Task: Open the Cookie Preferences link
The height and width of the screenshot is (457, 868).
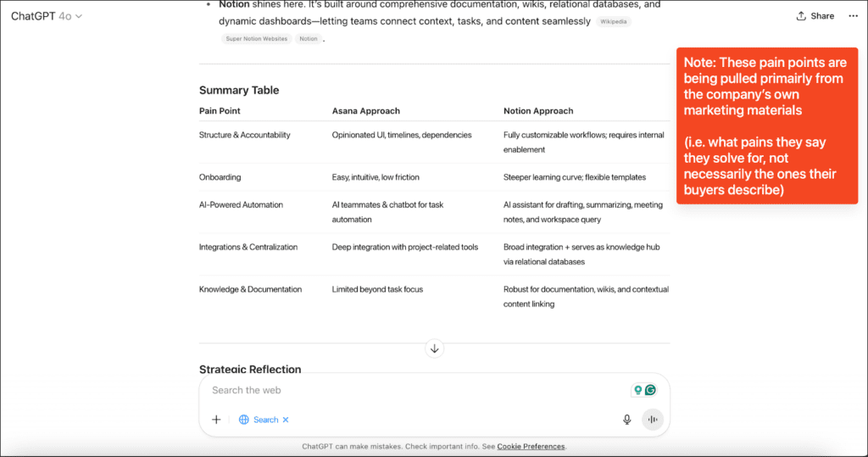Action: point(531,446)
